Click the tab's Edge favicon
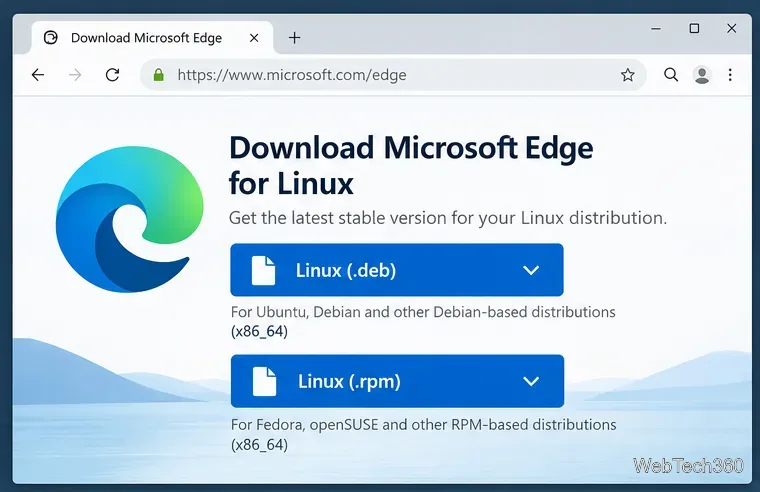The height and width of the screenshot is (492, 760). 50,37
